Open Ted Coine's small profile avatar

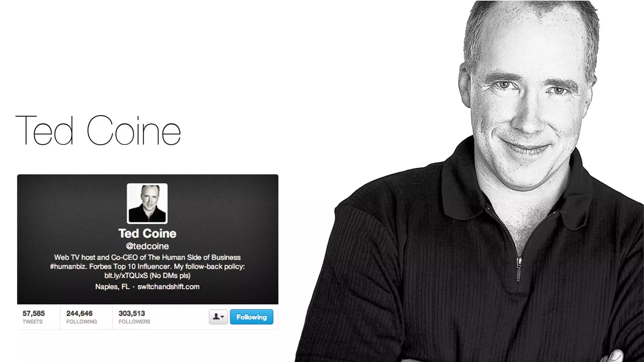(x=147, y=204)
